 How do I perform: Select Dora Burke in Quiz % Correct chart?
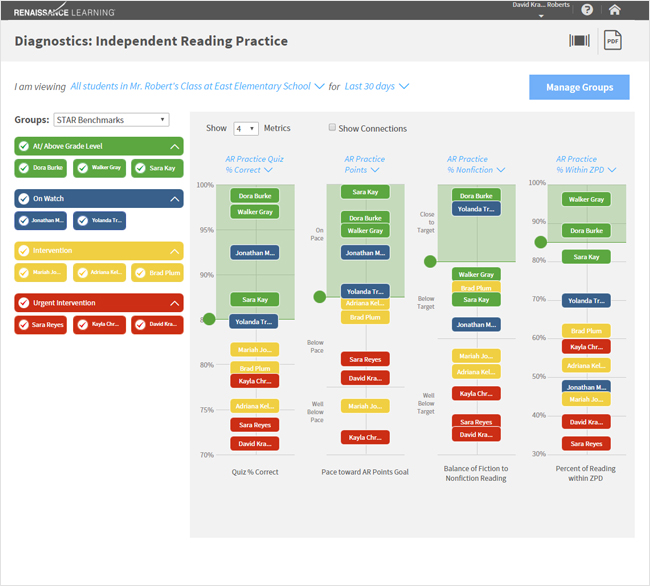[x=255, y=196]
